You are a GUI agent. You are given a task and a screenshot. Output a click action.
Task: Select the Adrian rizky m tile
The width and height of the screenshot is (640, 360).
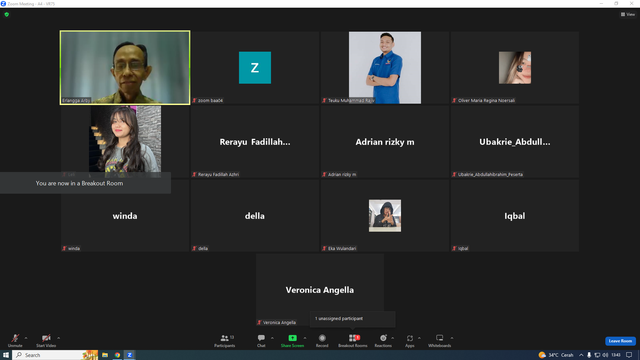coord(384,142)
